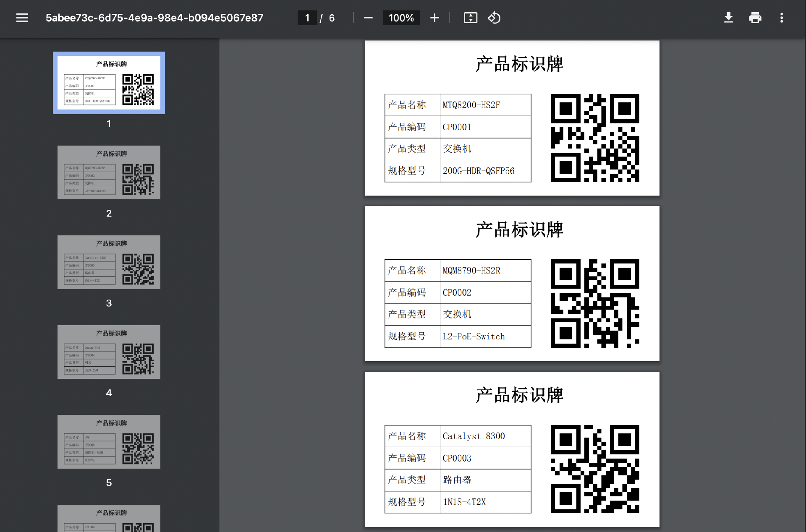Select page 1 thumbnail
The width and height of the screenshot is (806, 532).
109,83
